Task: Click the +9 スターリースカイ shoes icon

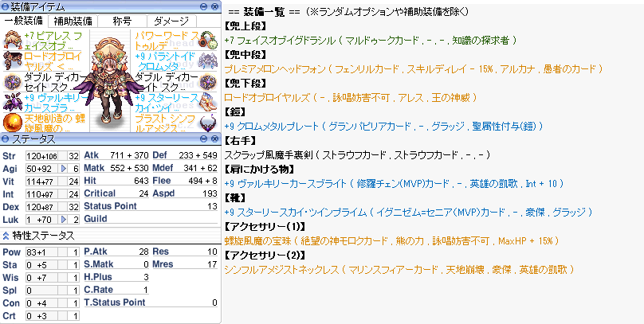Action: pos(208,102)
